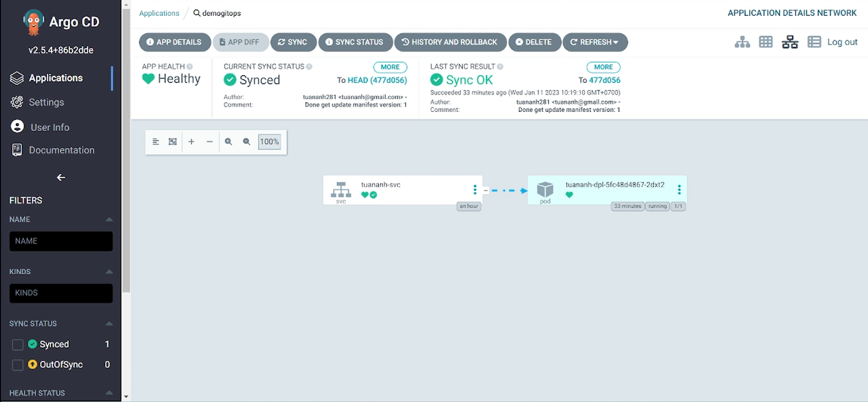Open the To 477d056 commit link
The image size is (868, 402).
(x=604, y=80)
